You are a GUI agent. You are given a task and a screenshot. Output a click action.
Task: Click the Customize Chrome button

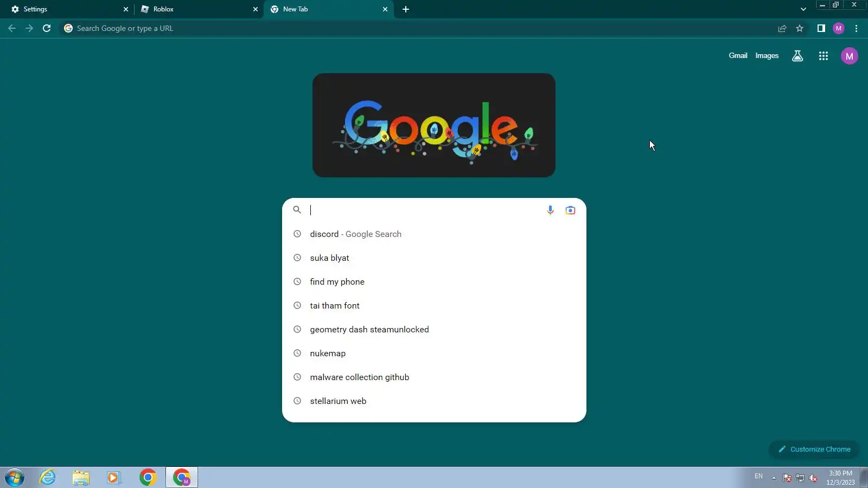(x=814, y=449)
